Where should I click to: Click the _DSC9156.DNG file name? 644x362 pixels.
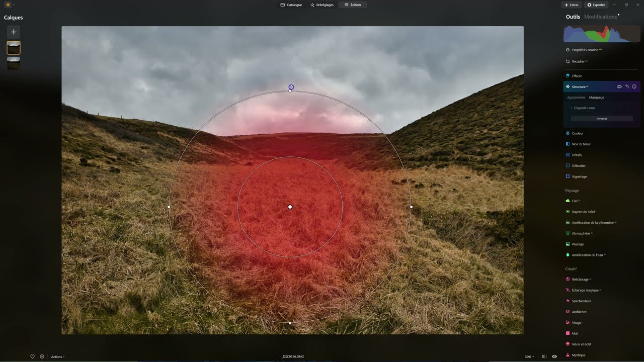293,357
